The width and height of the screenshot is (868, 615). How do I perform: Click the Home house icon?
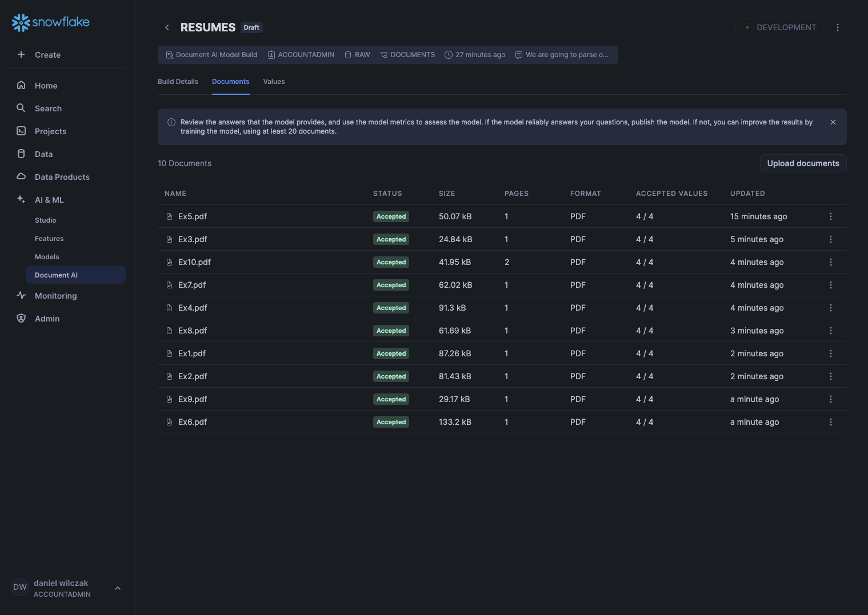(x=21, y=85)
